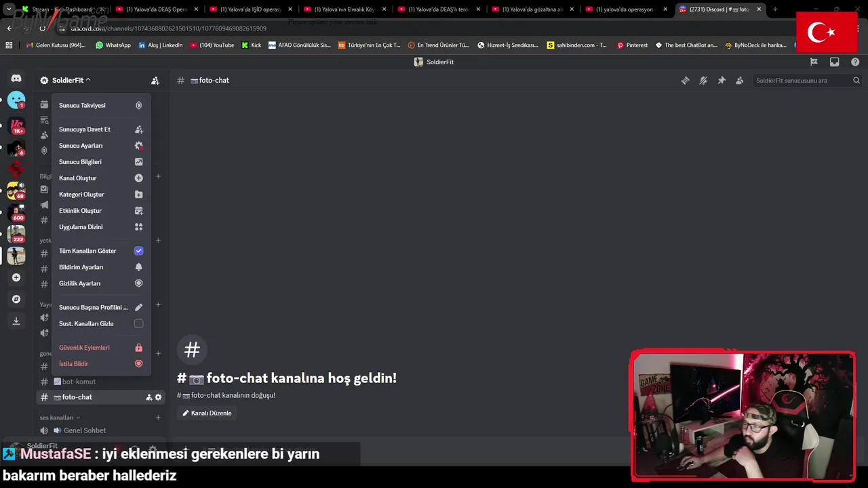Add channel to ses kanalları category

click(x=158, y=418)
